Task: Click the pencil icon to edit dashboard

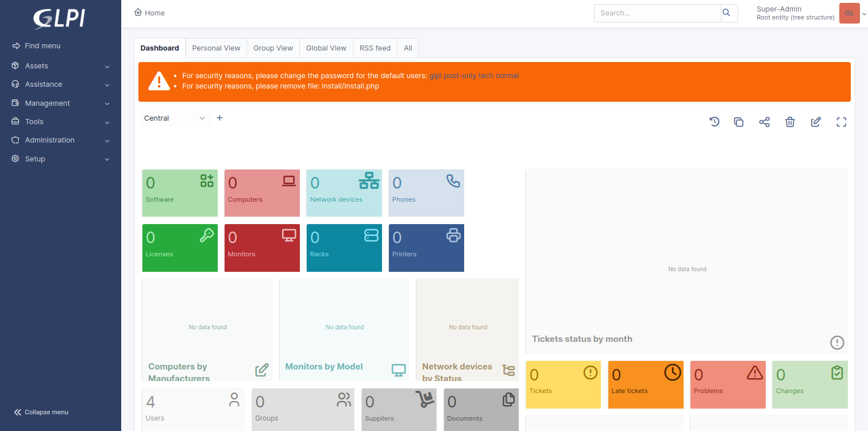Action: (x=816, y=122)
